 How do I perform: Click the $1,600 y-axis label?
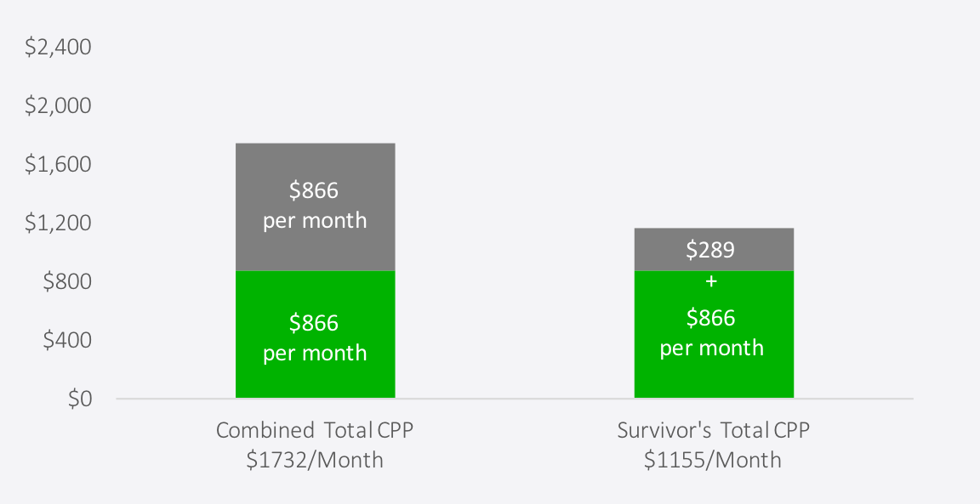click(x=58, y=164)
